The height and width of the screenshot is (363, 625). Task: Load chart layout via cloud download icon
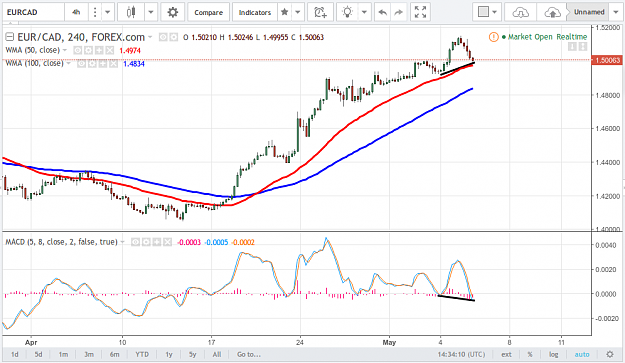(521, 12)
